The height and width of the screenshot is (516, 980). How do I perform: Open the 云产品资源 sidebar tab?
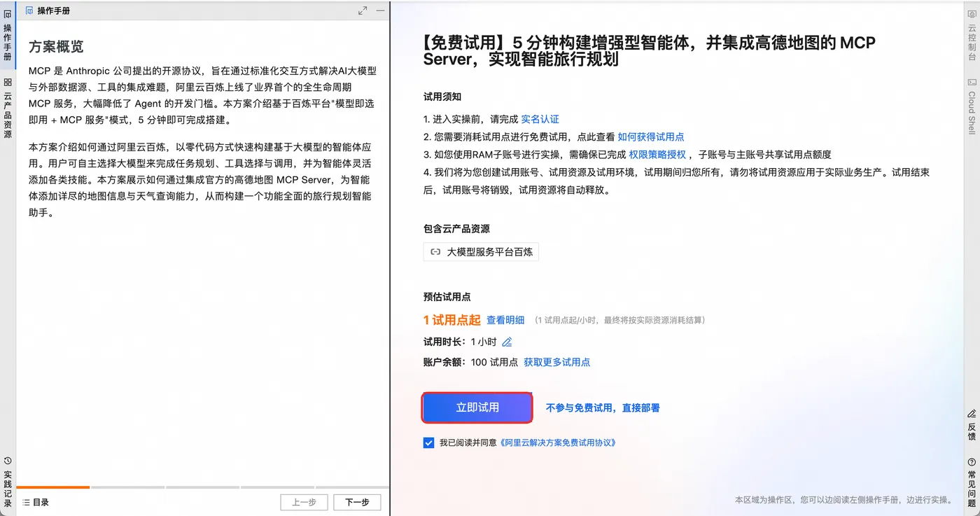8,108
